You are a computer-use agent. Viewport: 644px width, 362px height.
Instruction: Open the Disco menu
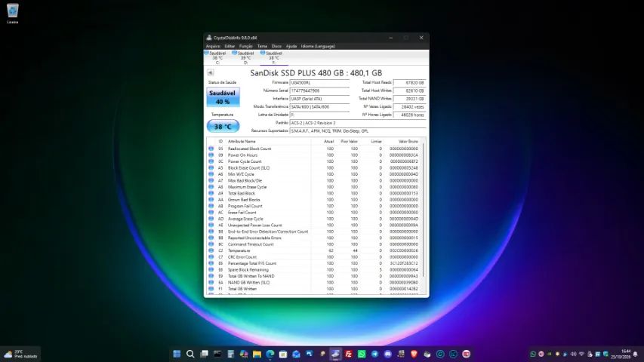(276, 46)
